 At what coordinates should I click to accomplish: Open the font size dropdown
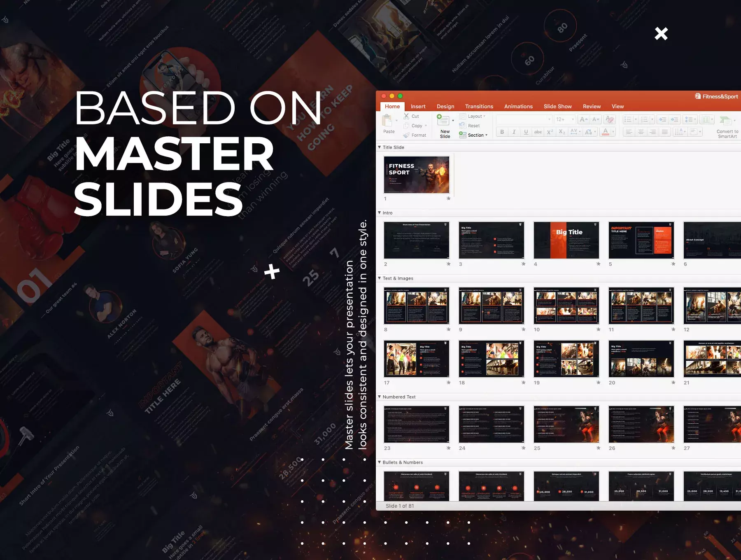(x=572, y=119)
